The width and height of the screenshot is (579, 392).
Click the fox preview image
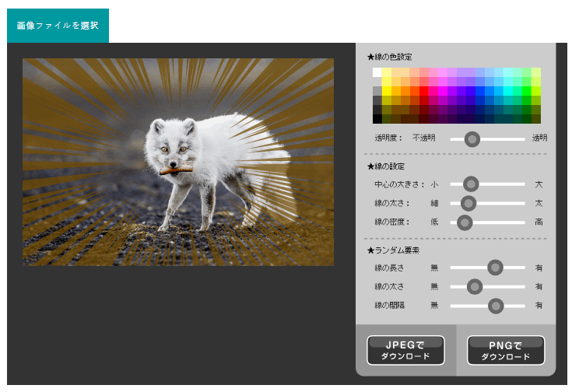178,162
